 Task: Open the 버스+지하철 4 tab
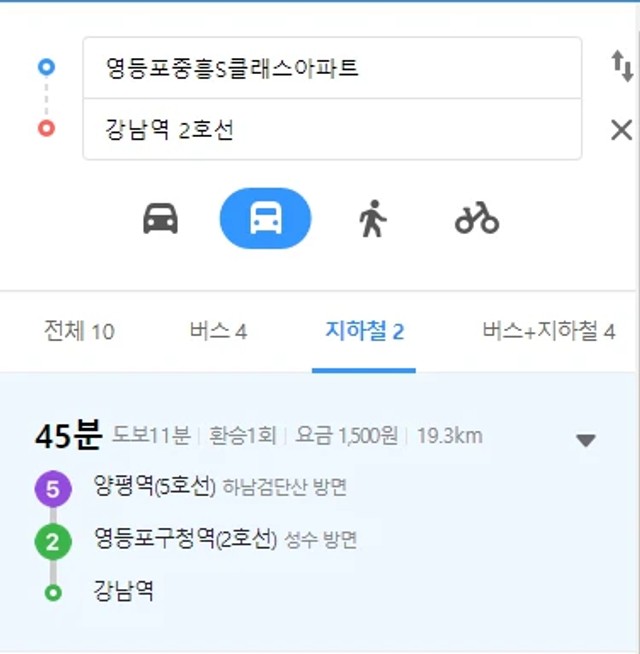point(549,331)
